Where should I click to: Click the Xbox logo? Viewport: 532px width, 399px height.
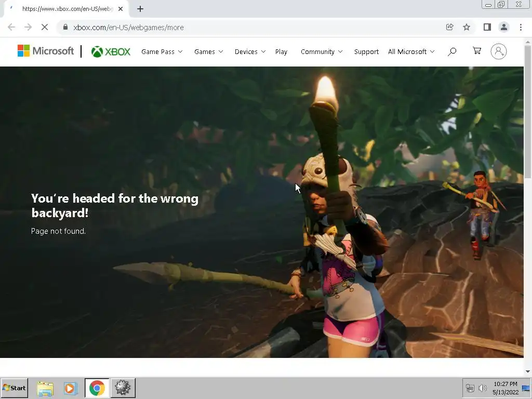pyautogui.click(x=111, y=51)
